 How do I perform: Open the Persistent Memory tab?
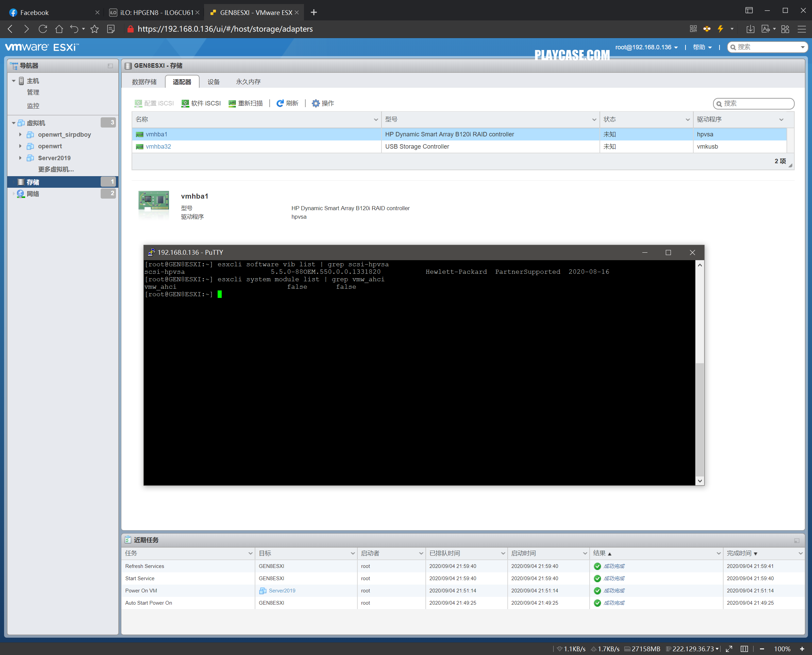pyautogui.click(x=248, y=82)
